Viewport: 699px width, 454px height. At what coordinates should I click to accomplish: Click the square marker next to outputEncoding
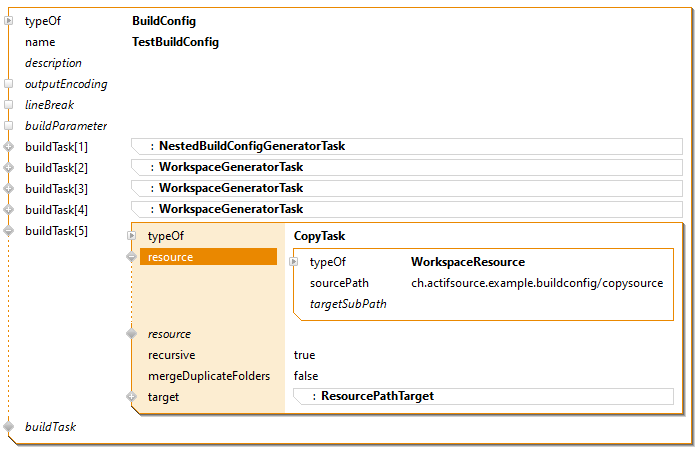coord(9,84)
